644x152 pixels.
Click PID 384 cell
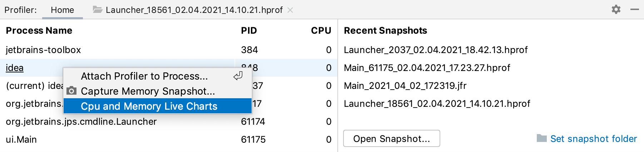click(249, 50)
